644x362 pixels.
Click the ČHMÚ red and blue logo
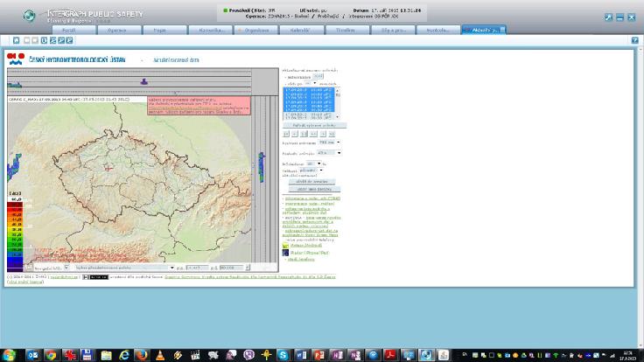click(x=16, y=59)
